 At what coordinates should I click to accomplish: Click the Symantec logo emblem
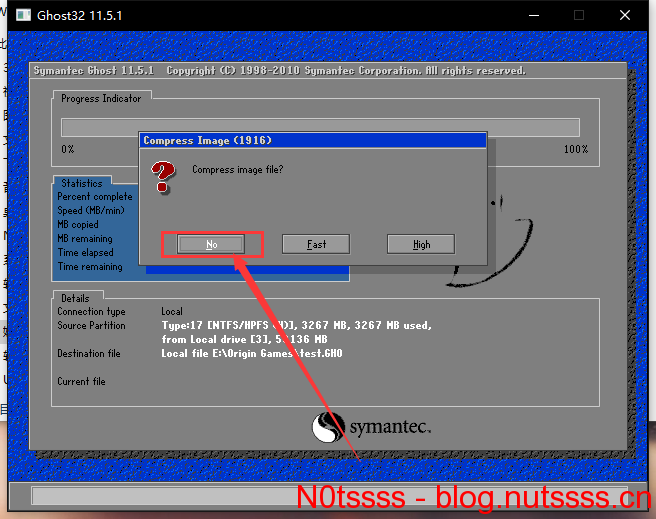pos(328,427)
